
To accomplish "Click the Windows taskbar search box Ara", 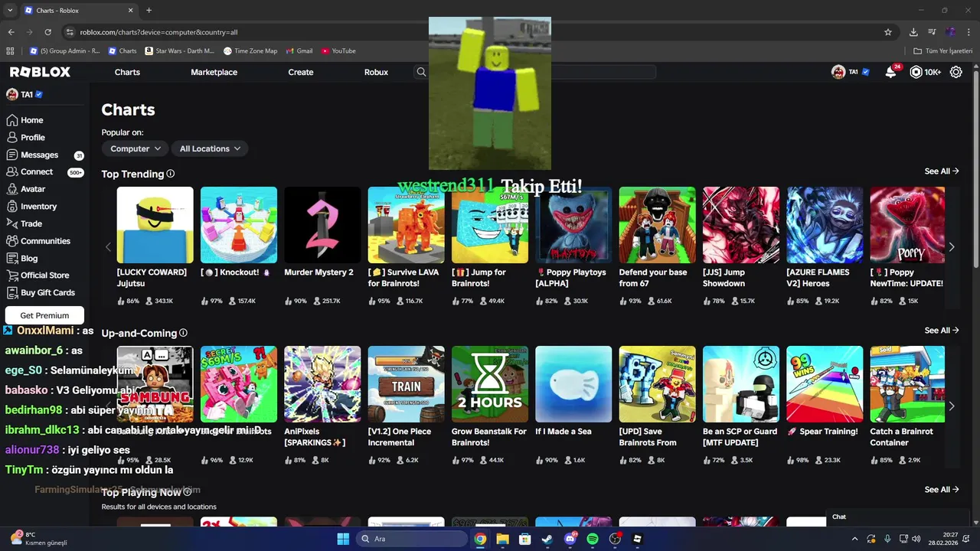I will pyautogui.click(x=412, y=539).
